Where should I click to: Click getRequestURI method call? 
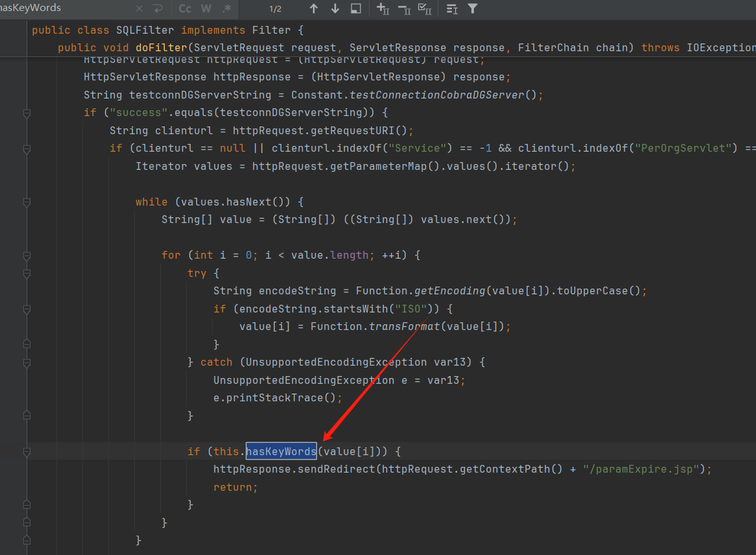(x=353, y=131)
